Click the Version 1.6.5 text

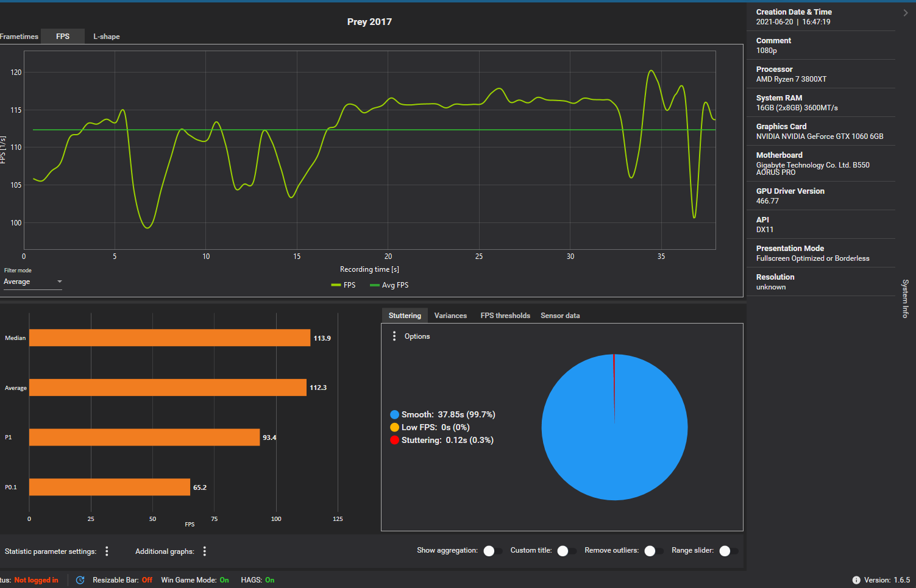pyautogui.click(x=887, y=580)
